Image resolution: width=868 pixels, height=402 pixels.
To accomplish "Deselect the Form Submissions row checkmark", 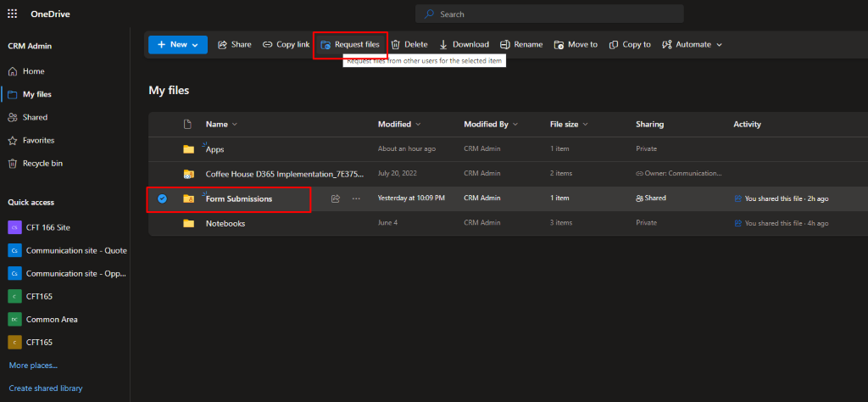I will point(162,198).
